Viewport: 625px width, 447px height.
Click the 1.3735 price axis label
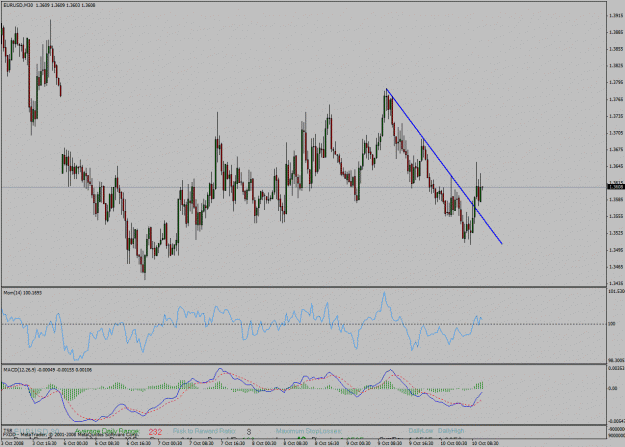coord(616,116)
